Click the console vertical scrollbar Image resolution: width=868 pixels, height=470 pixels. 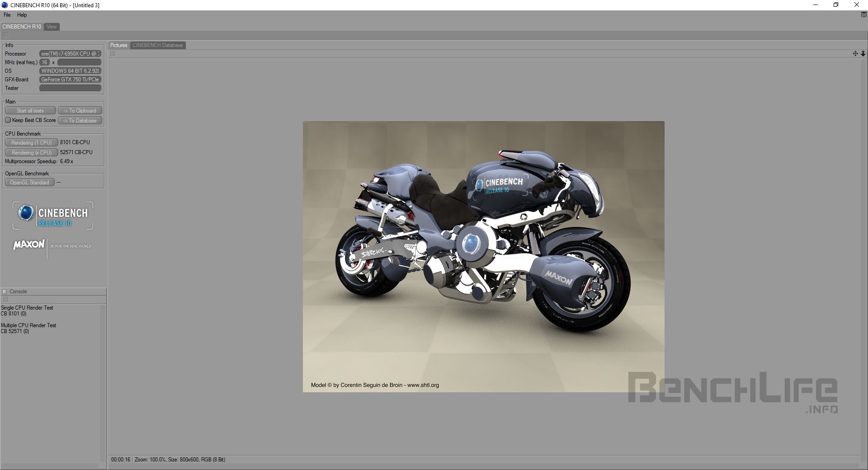[x=102, y=382]
